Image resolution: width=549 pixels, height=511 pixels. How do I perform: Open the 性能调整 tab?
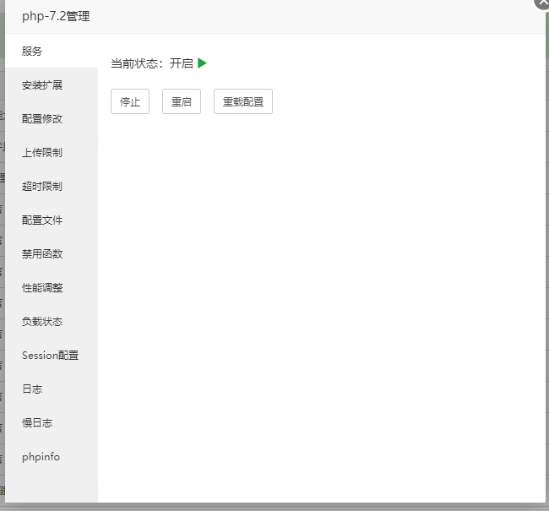coord(51,288)
